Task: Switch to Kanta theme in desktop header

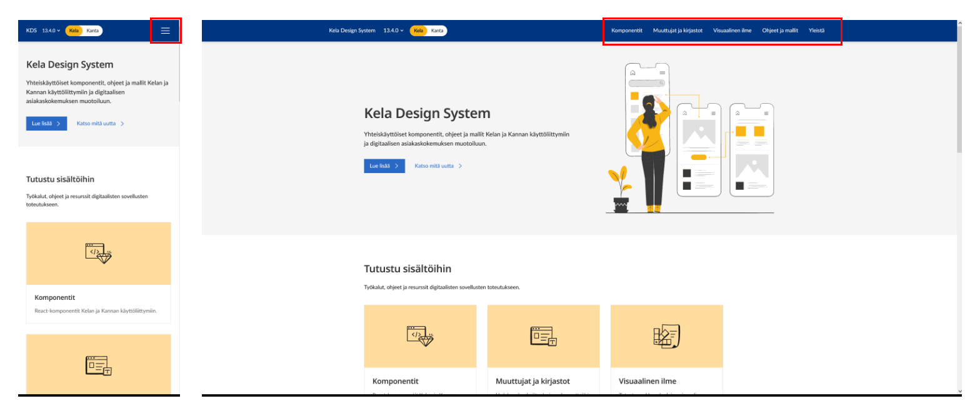Action: 437,31
